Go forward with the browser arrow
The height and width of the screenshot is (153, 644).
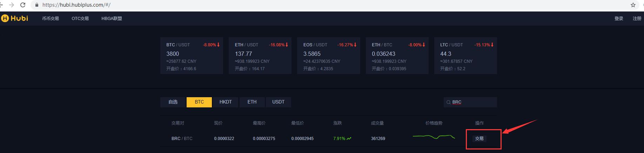[x=12, y=5]
